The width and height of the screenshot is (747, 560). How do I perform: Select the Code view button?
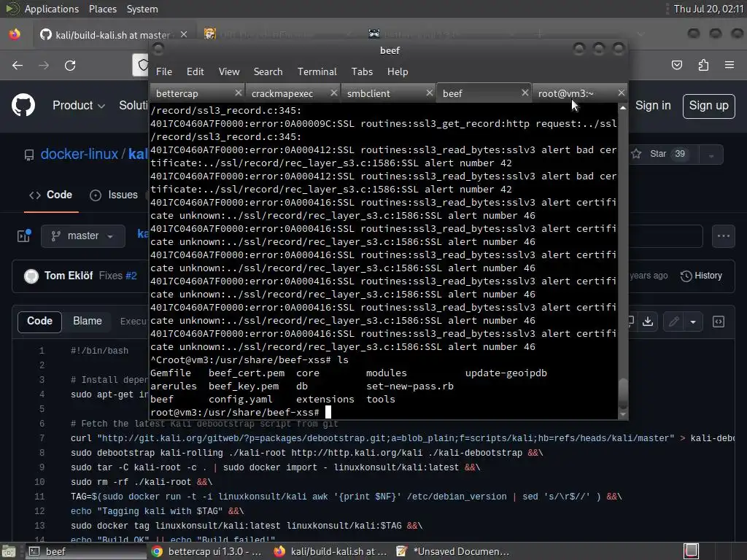coord(39,321)
